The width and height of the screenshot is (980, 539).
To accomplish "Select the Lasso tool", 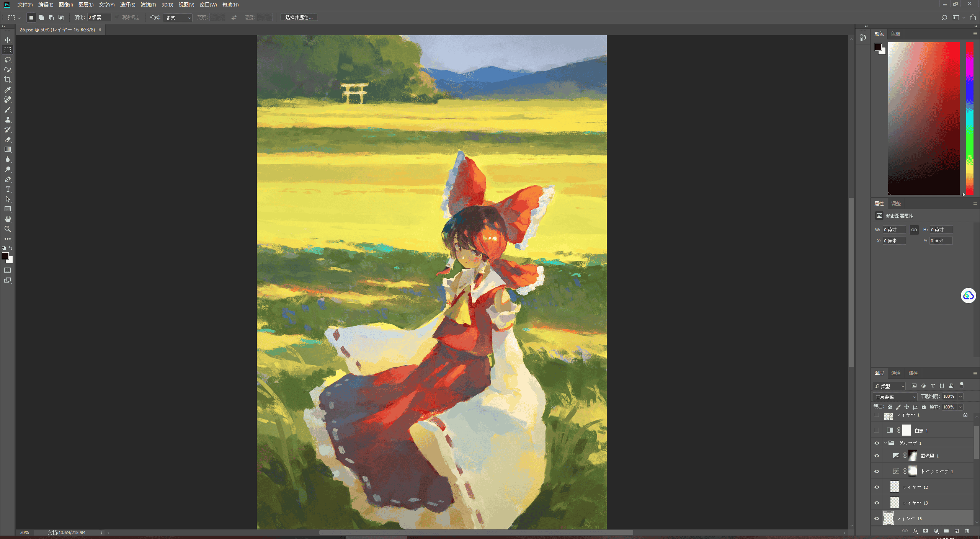I will pyautogui.click(x=8, y=60).
